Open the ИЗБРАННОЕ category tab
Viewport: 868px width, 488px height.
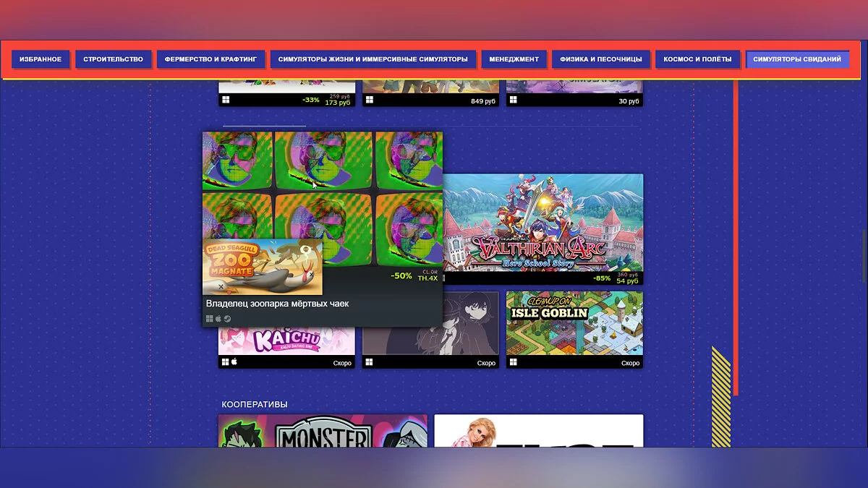(41, 59)
